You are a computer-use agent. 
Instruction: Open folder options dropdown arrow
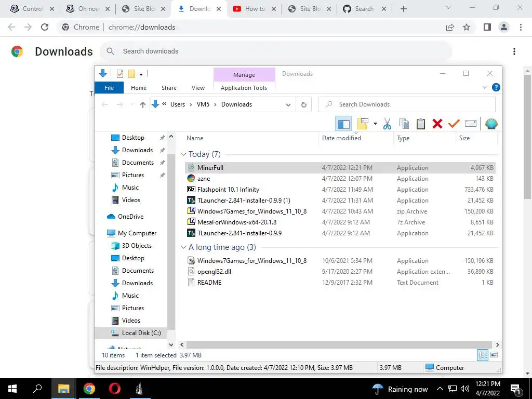pos(375,124)
